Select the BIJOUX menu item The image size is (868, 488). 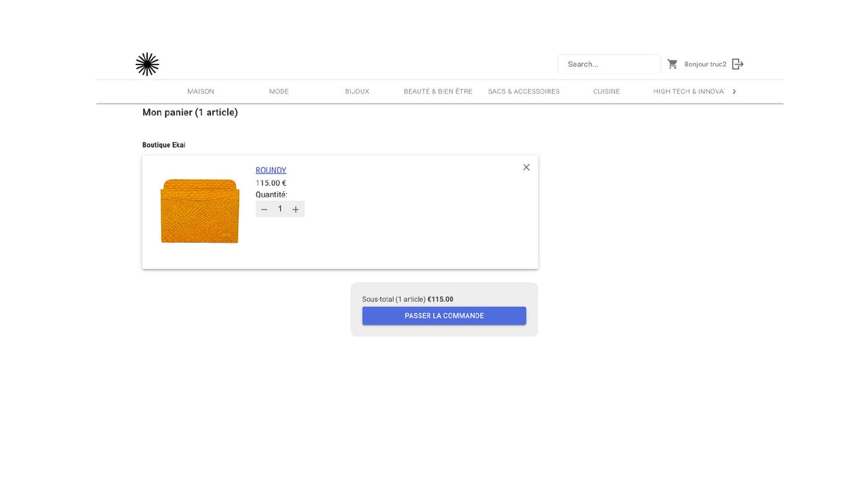click(357, 91)
